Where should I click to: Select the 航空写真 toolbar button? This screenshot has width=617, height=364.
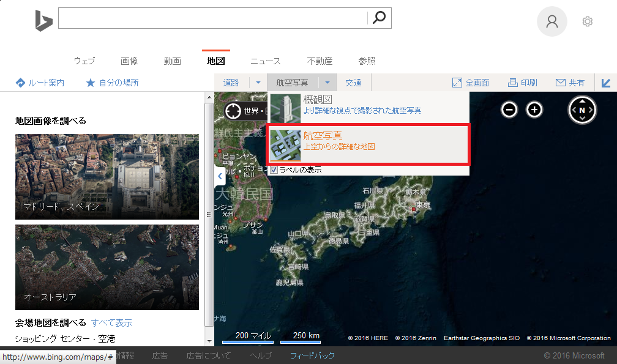click(x=293, y=83)
